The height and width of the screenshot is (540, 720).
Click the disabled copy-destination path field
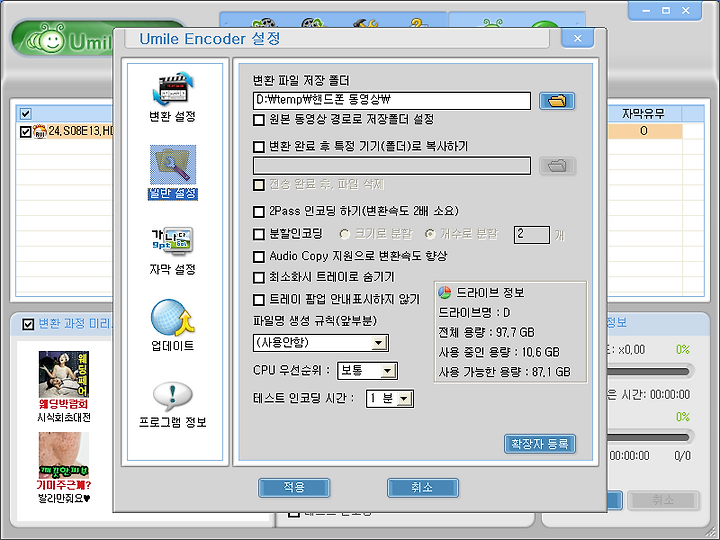tap(392, 166)
